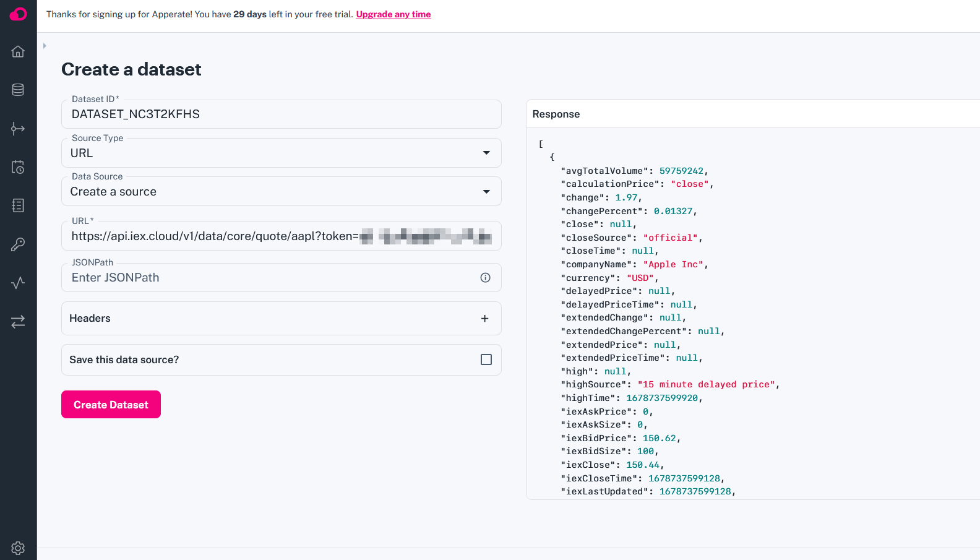
Task: Click into the Dataset ID field
Action: point(281,114)
